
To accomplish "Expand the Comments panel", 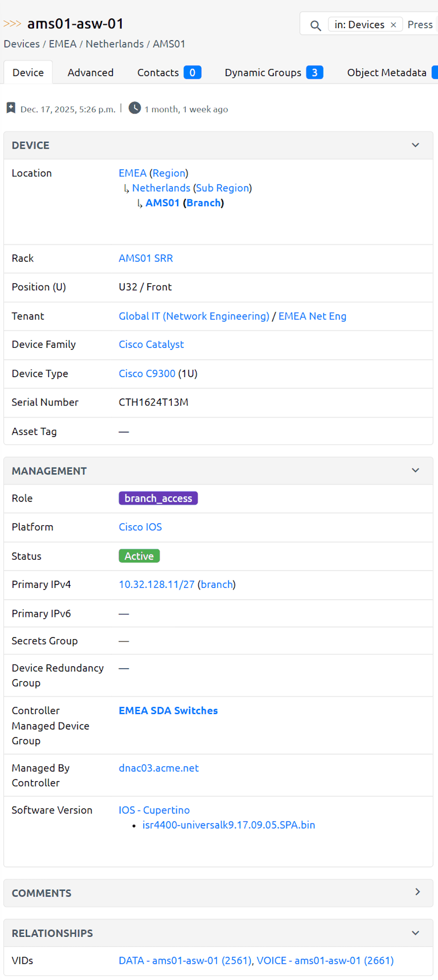I will coord(417,892).
